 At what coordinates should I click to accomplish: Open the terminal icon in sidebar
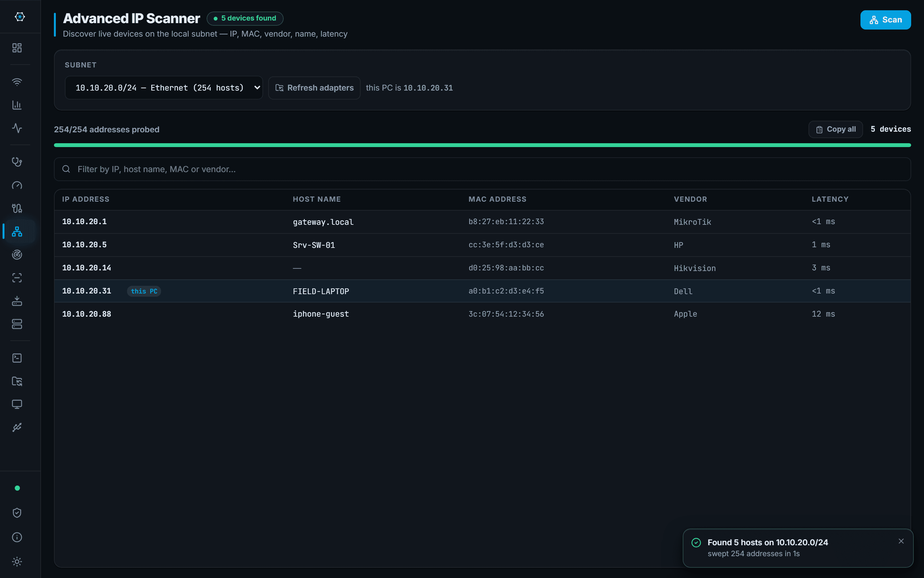[x=17, y=358]
